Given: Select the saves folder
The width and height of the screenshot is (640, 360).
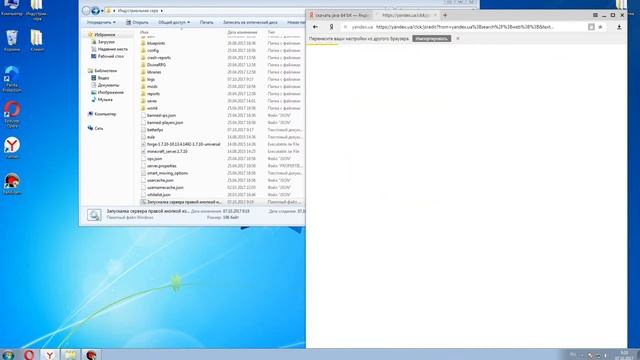Looking at the screenshot, I should click(152, 101).
